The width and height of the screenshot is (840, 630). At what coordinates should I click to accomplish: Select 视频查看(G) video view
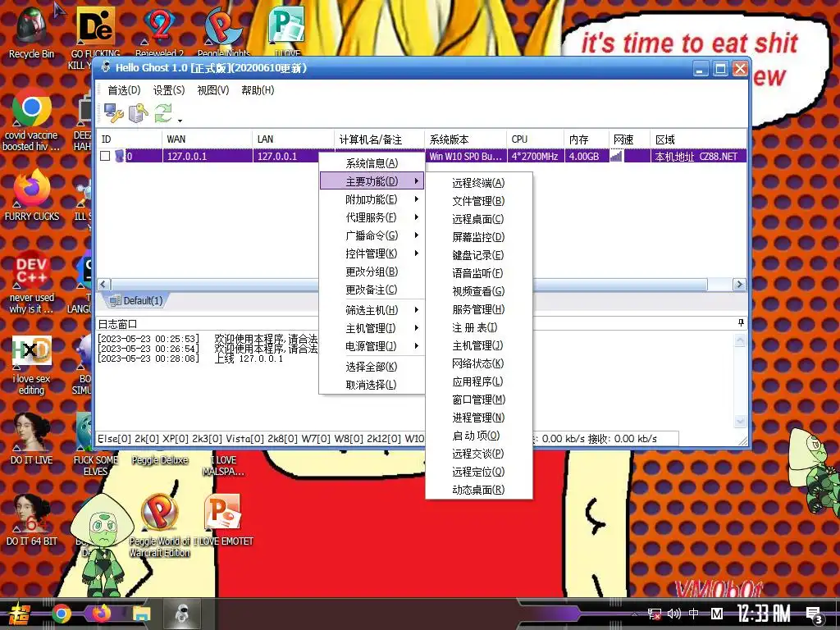(478, 291)
